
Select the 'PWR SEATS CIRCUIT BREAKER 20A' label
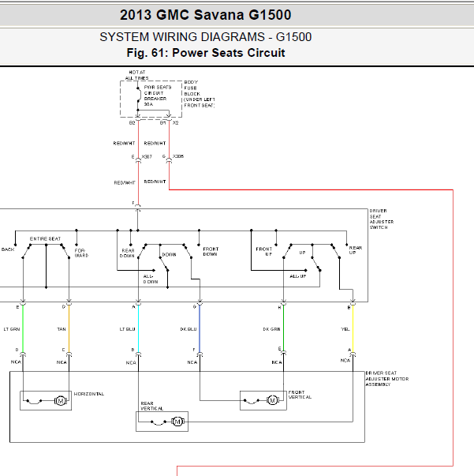pyautogui.click(x=158, y=96)
